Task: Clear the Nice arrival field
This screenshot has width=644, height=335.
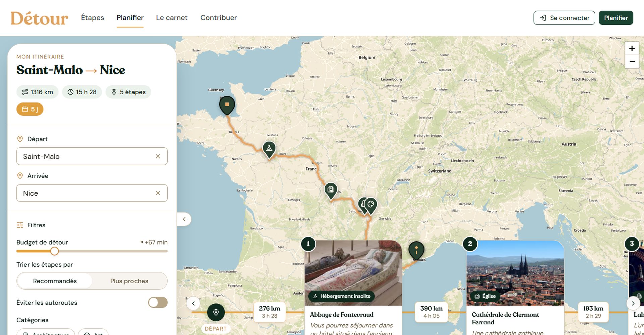Action: 158,193
